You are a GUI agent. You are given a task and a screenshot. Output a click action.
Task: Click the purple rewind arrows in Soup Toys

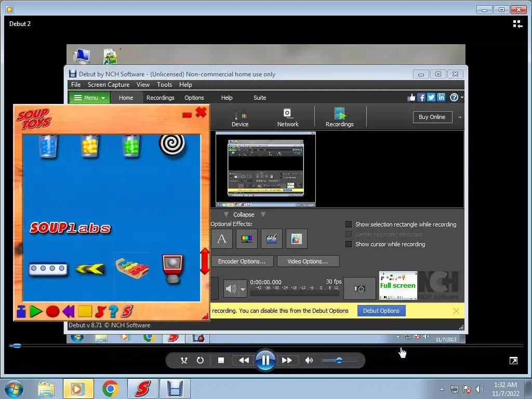pyautogui.click(x=69, y=311)
